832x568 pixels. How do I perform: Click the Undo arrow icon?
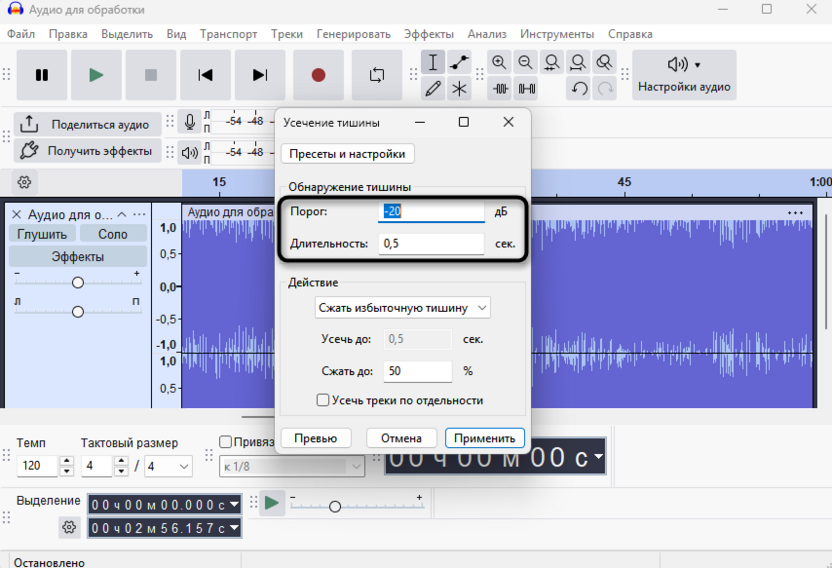point(579,89)
